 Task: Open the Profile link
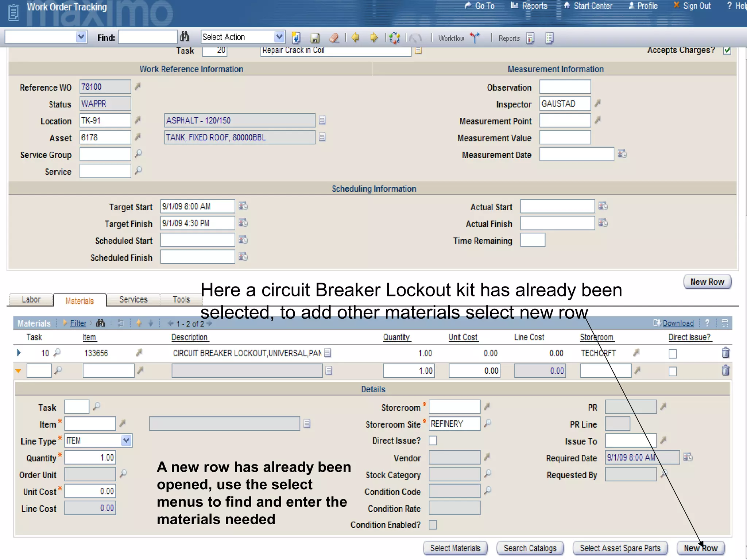pos(643,6)
